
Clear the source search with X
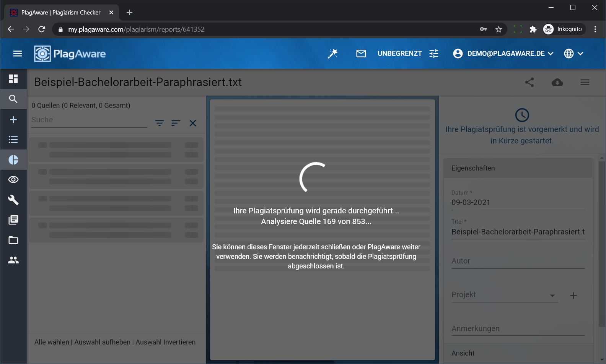193,123
